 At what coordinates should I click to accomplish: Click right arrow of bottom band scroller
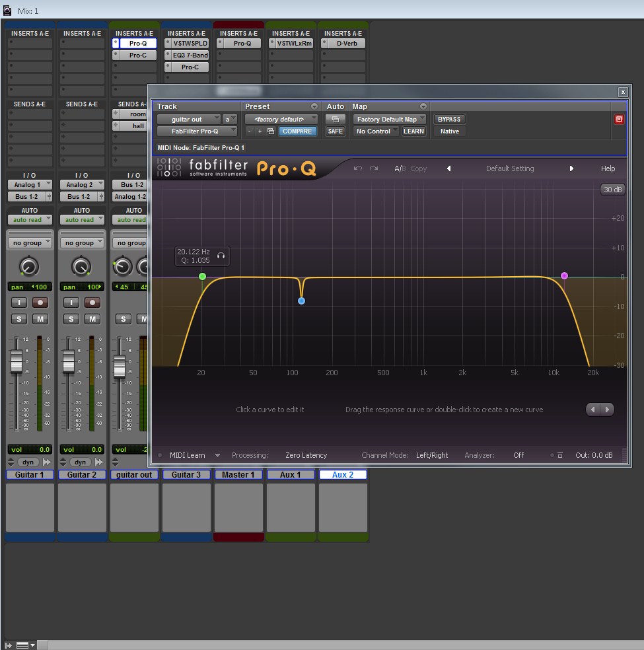[x=607, y=410]
